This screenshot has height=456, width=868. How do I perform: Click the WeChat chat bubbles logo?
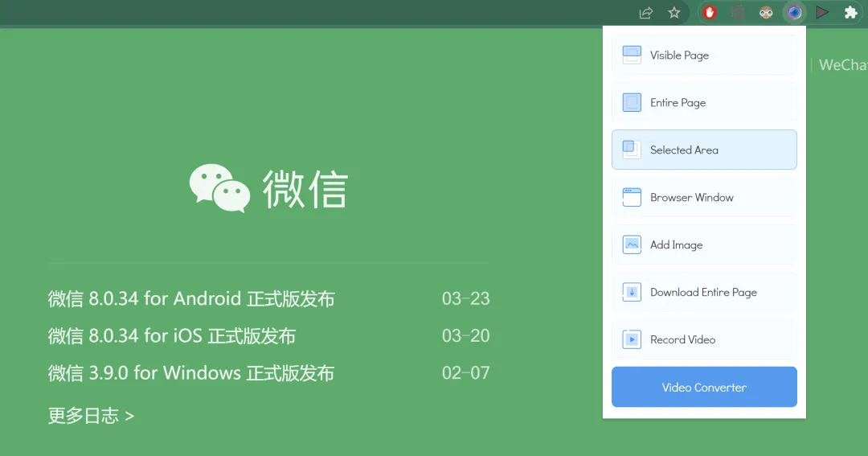tap(219, 188)
